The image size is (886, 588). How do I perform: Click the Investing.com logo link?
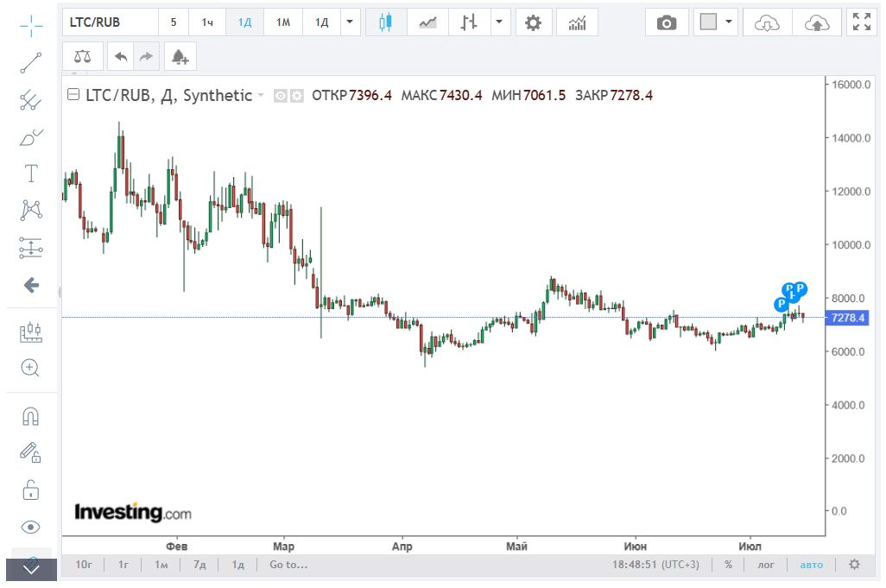point(133,512)
